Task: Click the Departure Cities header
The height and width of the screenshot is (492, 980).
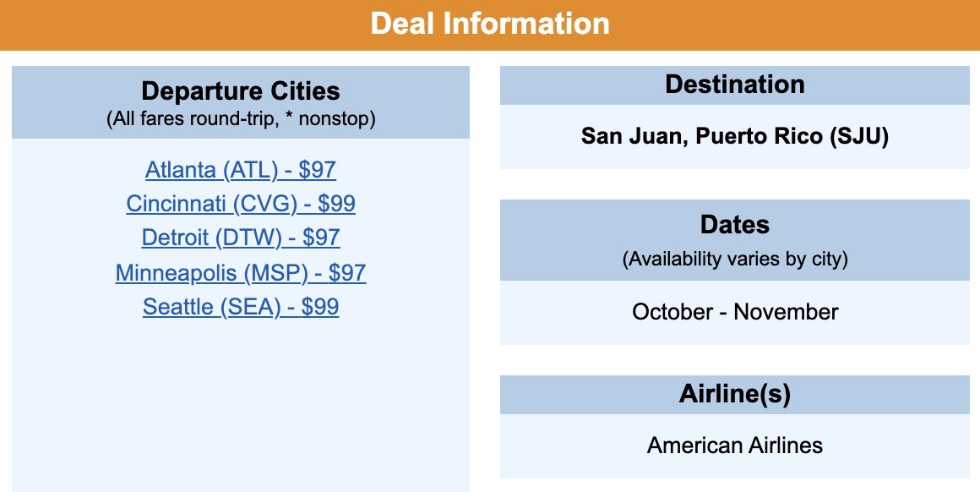Action: pos(240,91)
